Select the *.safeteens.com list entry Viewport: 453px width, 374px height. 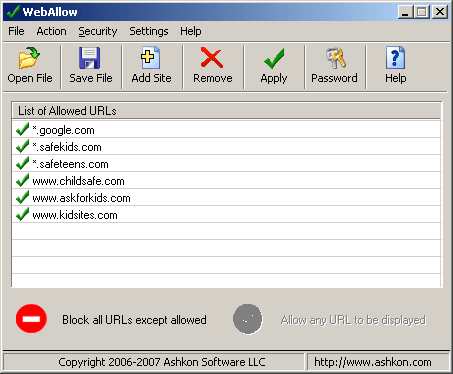pos(226,163)
